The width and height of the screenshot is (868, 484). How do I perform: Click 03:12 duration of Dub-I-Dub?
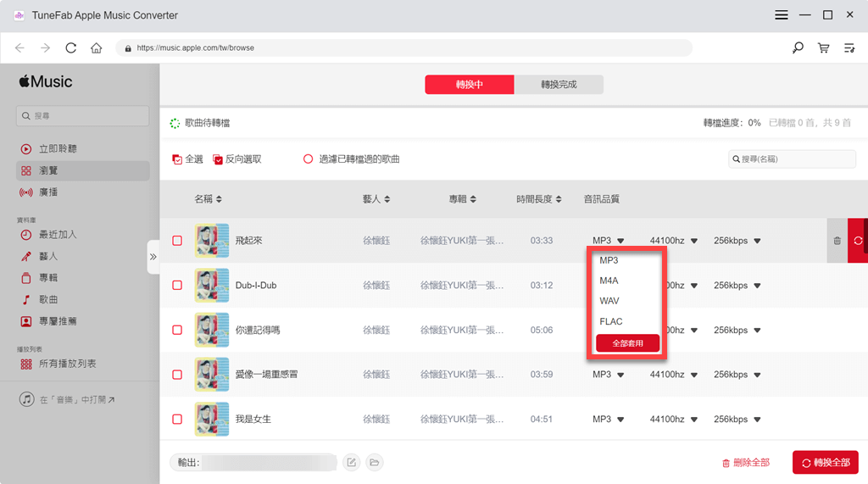coord(542,285)
